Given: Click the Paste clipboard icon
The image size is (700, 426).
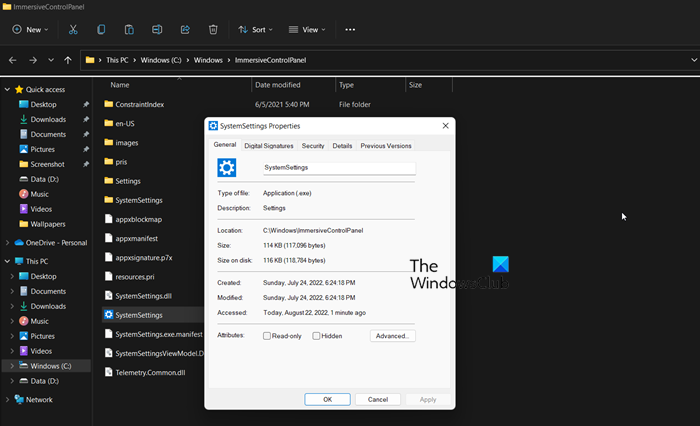Looking at the screenshot, I should pyautogui.click(x=129, y=30).
